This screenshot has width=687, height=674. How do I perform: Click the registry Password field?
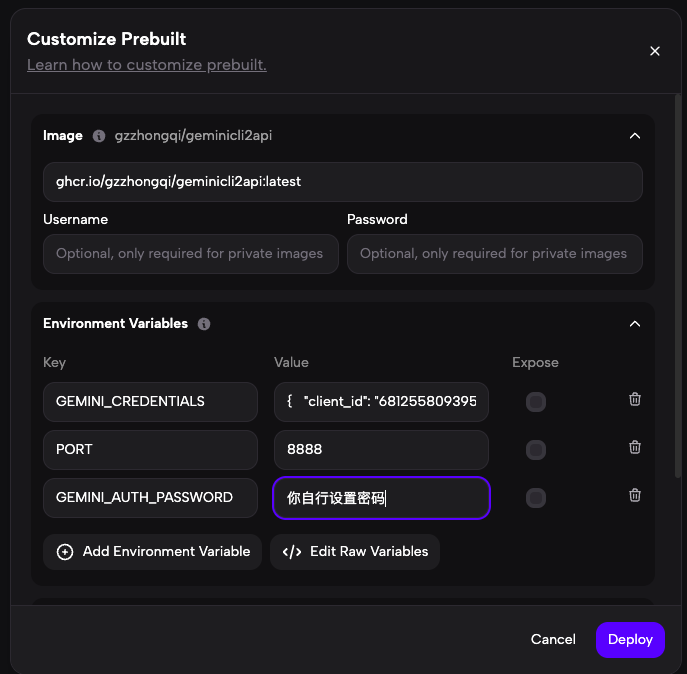click(494, 254)
